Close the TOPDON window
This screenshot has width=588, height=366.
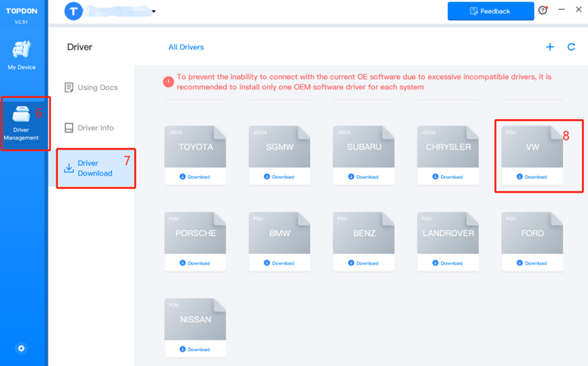click(578, 10)
